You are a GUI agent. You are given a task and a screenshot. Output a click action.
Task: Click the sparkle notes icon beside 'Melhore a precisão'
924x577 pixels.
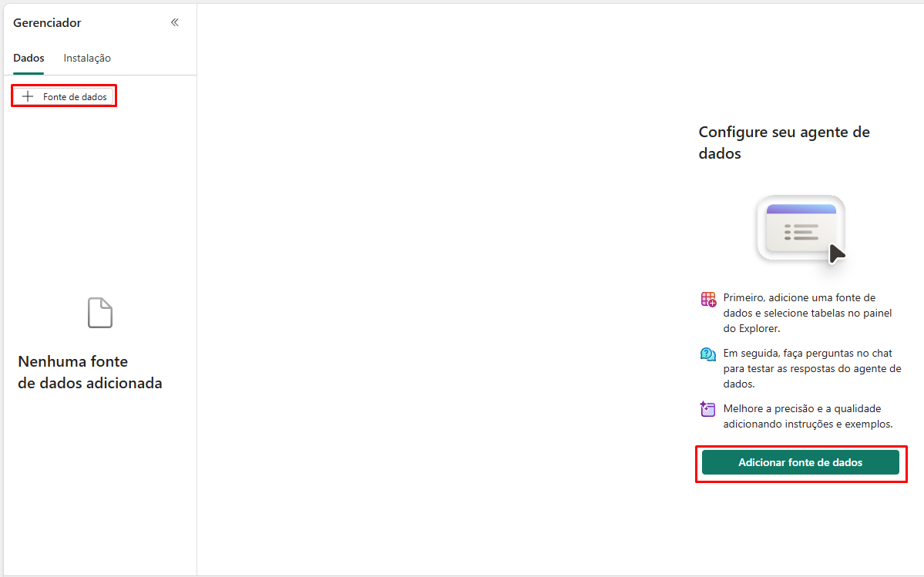[707, 408]
